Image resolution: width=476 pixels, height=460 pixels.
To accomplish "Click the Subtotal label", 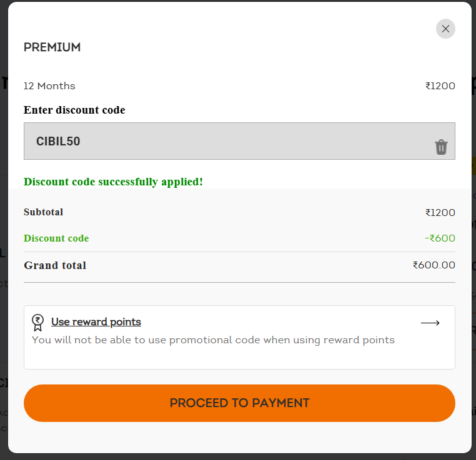I will tap(43, 212).
